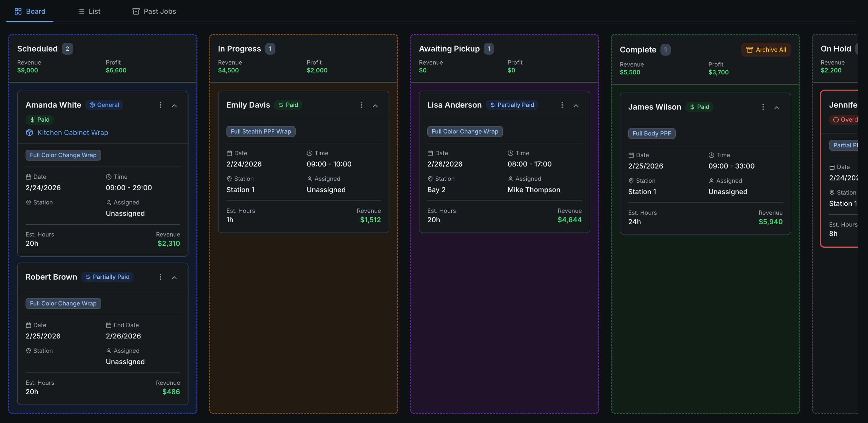
Task: Click Archive All in Complete column
Action: click(x=766, y=50)
